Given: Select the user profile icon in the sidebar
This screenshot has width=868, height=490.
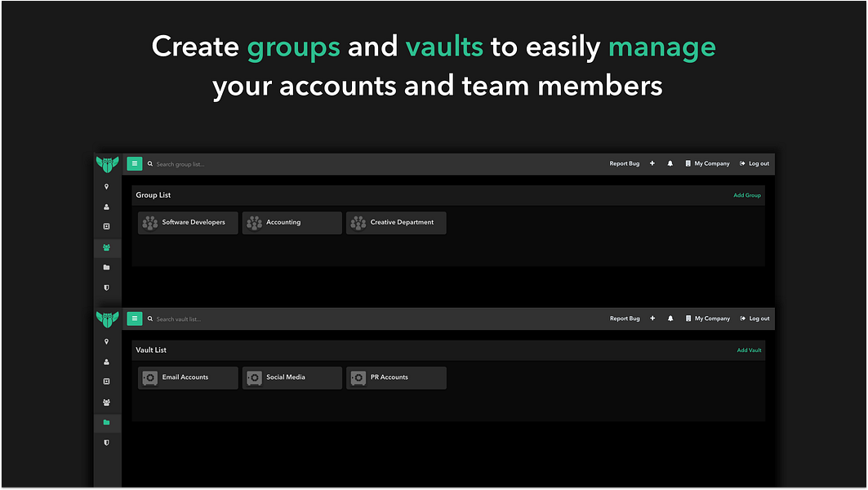Looking at the screenshot, I should [107, 207].
